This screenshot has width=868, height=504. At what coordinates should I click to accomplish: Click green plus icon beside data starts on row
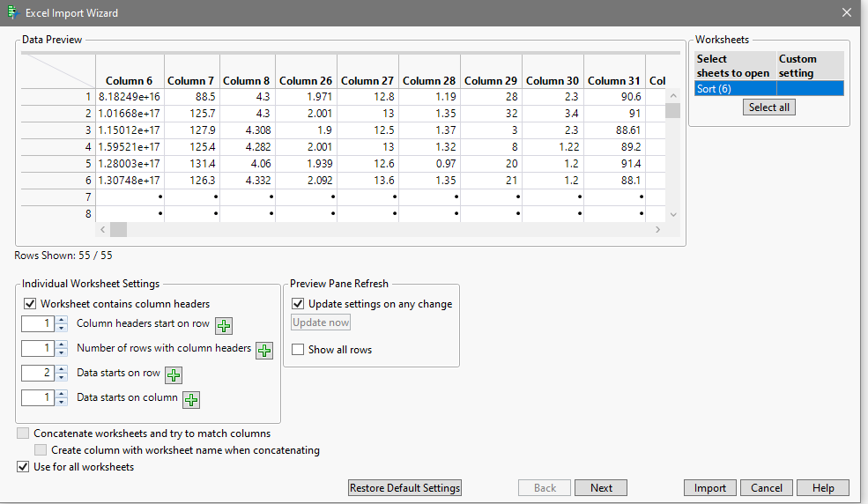[x=174, y=375]
